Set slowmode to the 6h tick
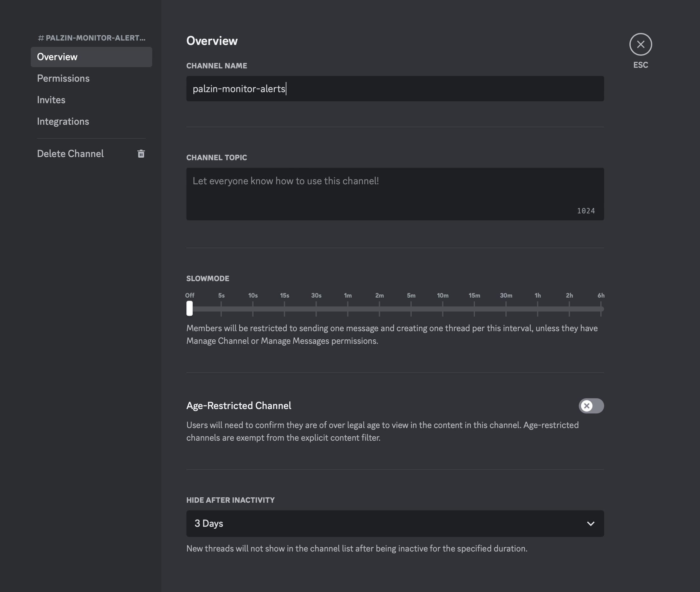Screen dimensions: 700x592 click(x=601, y=309)
